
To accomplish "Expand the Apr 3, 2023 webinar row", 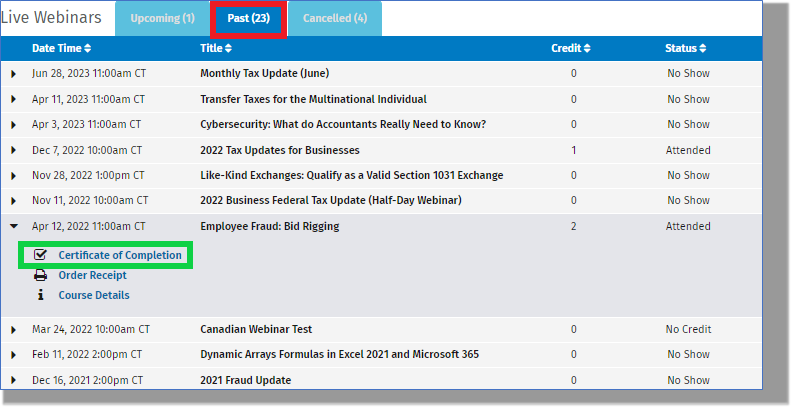I will 14,125.
